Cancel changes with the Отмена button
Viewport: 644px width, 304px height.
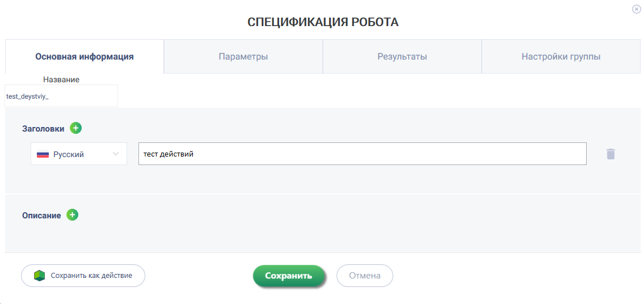pos(365,276)
